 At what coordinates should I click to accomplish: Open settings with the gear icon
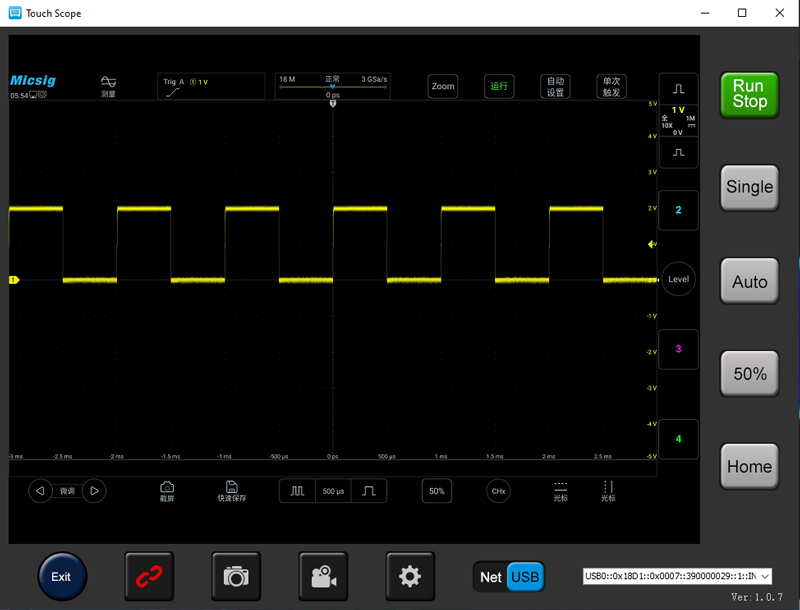pos(410,576)
